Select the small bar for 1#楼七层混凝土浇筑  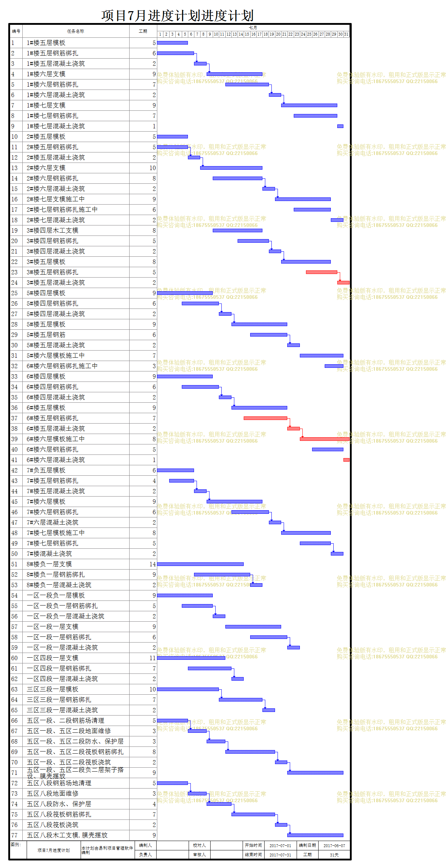(x=340, y=126)
